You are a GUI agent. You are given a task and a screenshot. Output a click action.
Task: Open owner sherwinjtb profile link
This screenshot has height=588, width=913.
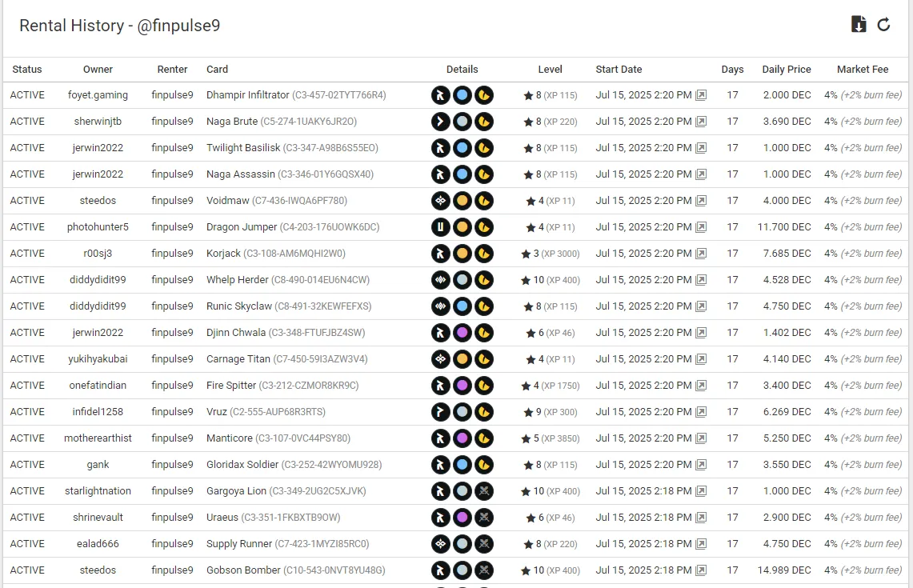point(98,122)
